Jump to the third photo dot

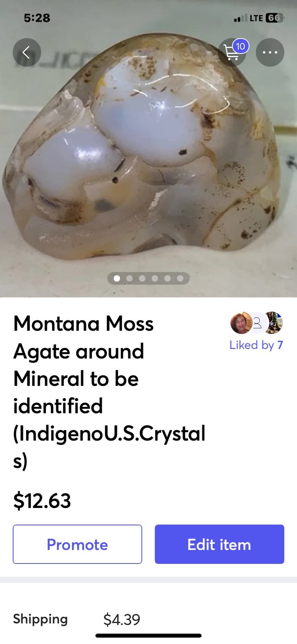coord(142,278)
